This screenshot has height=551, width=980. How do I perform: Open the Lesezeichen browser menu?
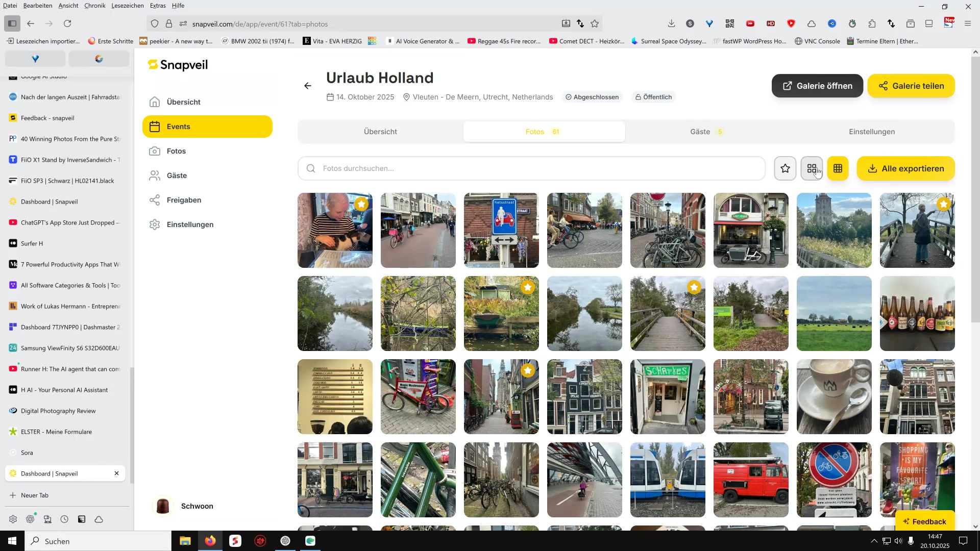(x=127, y=6)
